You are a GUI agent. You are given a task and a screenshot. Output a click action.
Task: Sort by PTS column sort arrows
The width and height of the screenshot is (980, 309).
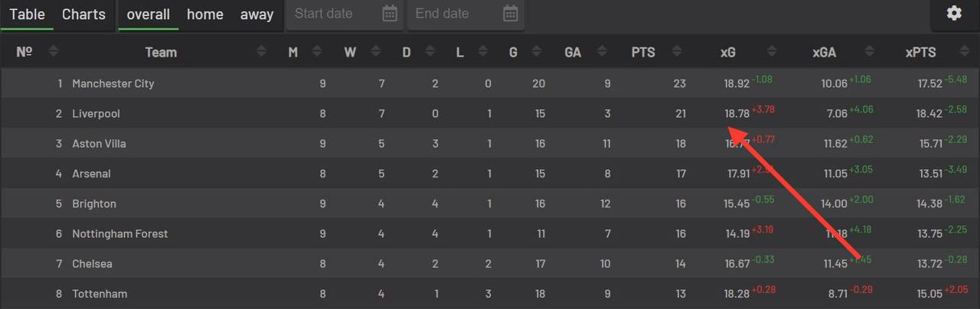tap(676, 52)
